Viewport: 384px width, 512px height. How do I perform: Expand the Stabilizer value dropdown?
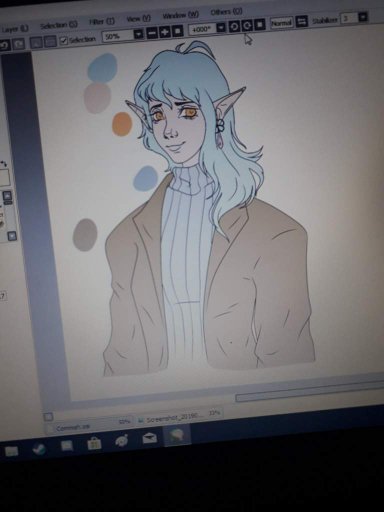[363, 17]
